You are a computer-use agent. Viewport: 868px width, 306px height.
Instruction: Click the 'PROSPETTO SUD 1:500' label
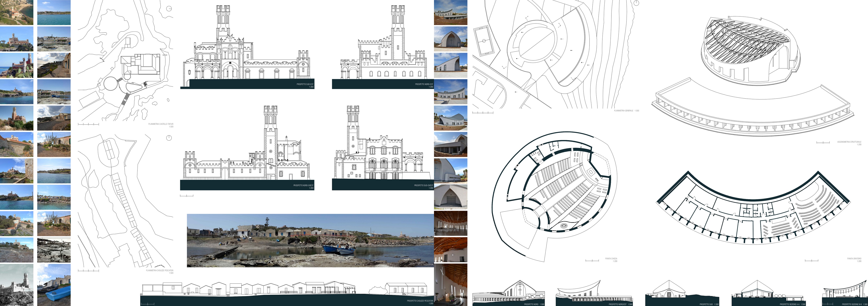pyautogui.click(x=709, y=304)
